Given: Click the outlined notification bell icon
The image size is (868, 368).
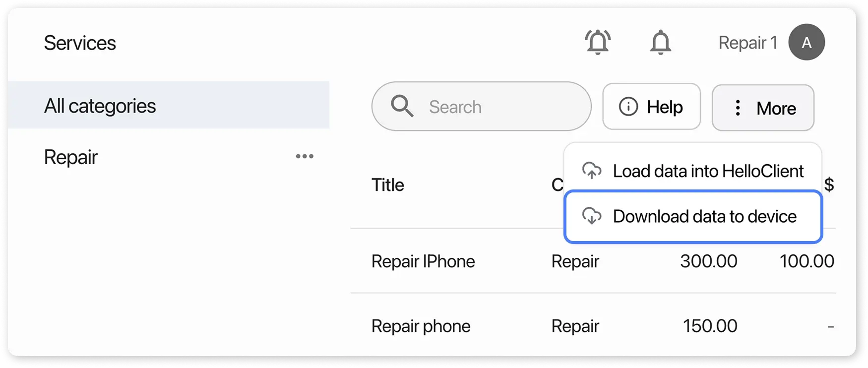Looking at the screenshot, I should (x=661, y=42).
